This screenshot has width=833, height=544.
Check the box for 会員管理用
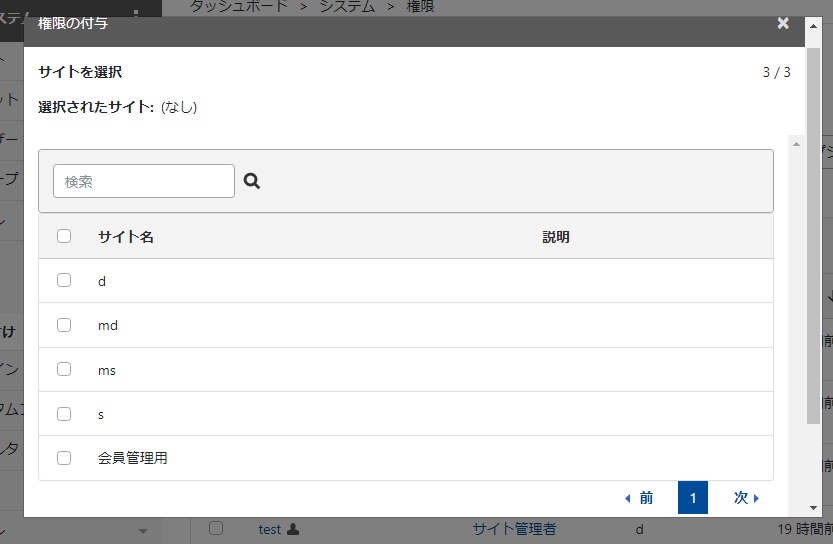(x=64, y=457)
